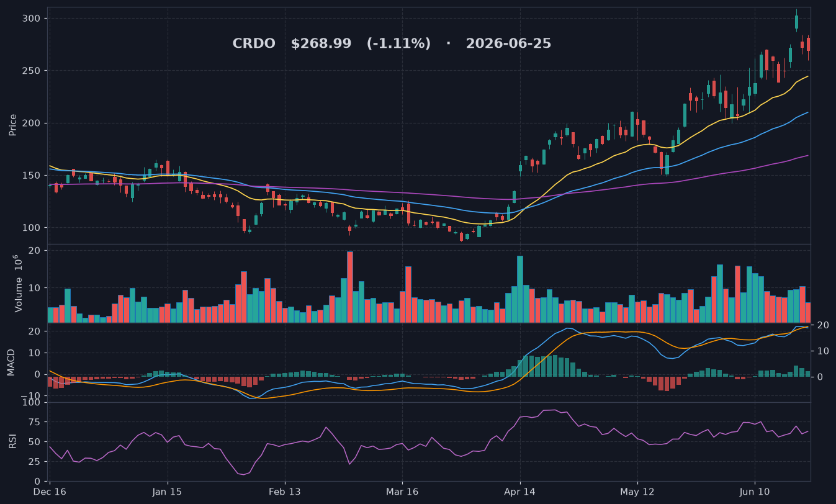Click the 100 price tick label

[32, 228]
